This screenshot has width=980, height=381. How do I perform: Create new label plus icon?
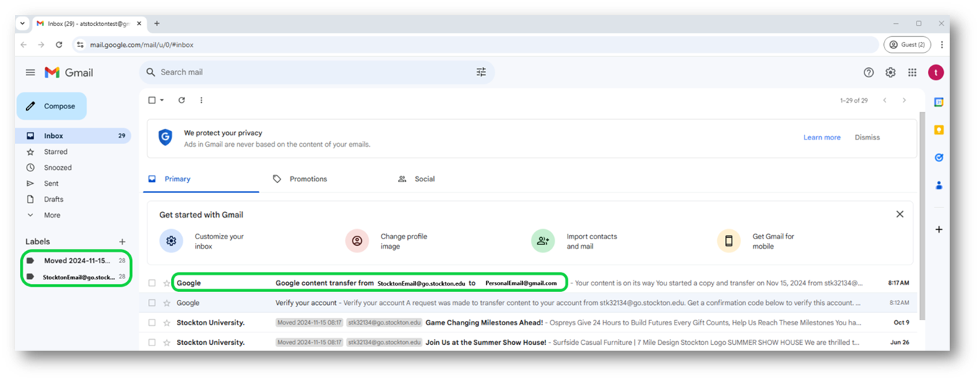[122, 241]
